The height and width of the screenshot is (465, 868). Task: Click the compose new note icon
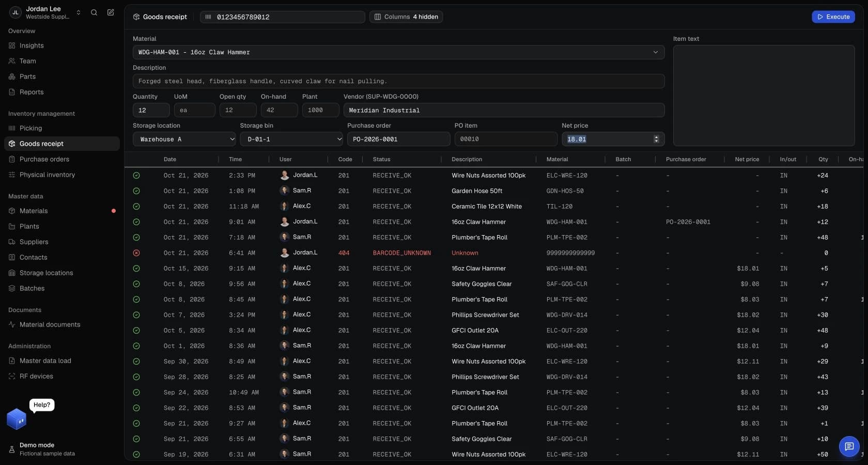tap(111, 12)
